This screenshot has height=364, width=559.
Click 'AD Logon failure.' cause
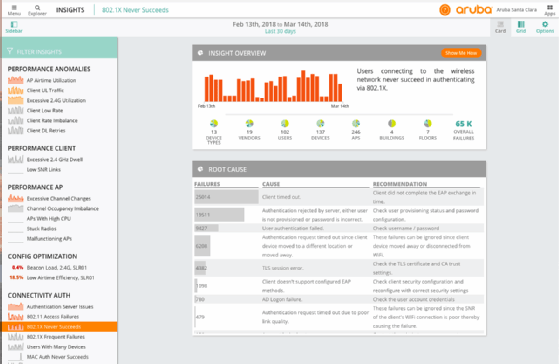click(x=282, y=299)
